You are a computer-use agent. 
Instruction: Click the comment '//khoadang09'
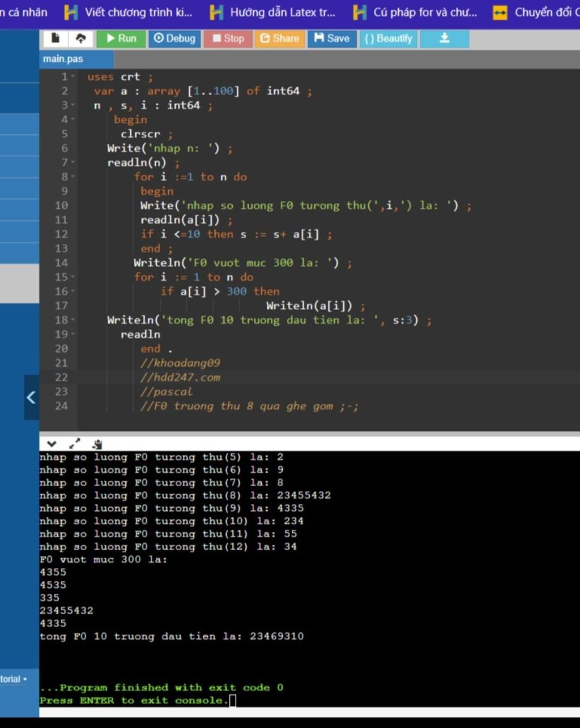pos(180,363)
